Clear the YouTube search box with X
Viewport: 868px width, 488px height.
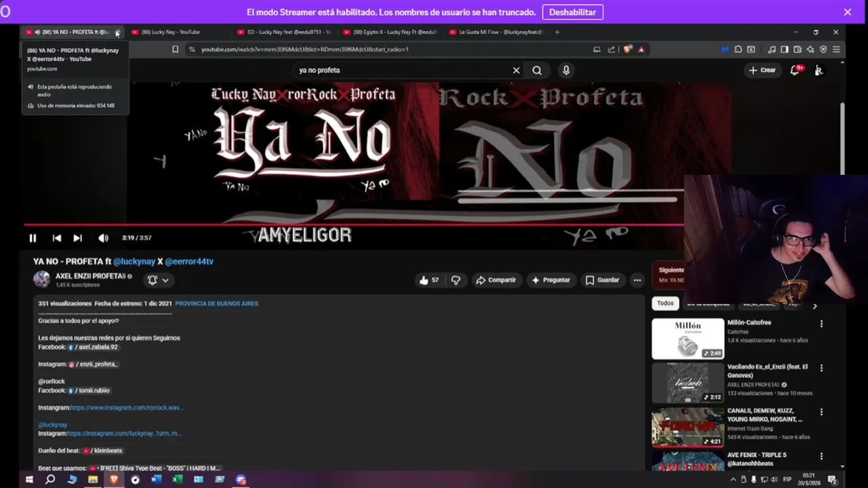pyautogui.click(x=516, y=70)
